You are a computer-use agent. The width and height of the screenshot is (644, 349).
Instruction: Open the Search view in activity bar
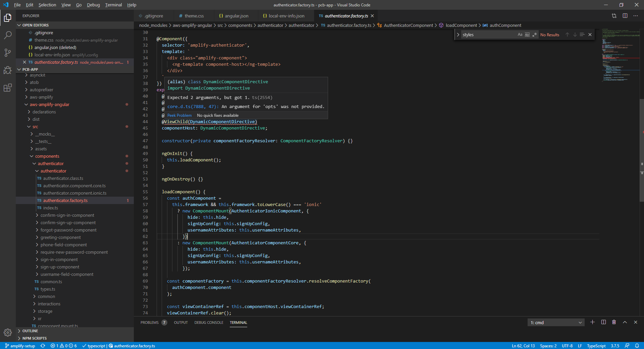click(8, 35)
